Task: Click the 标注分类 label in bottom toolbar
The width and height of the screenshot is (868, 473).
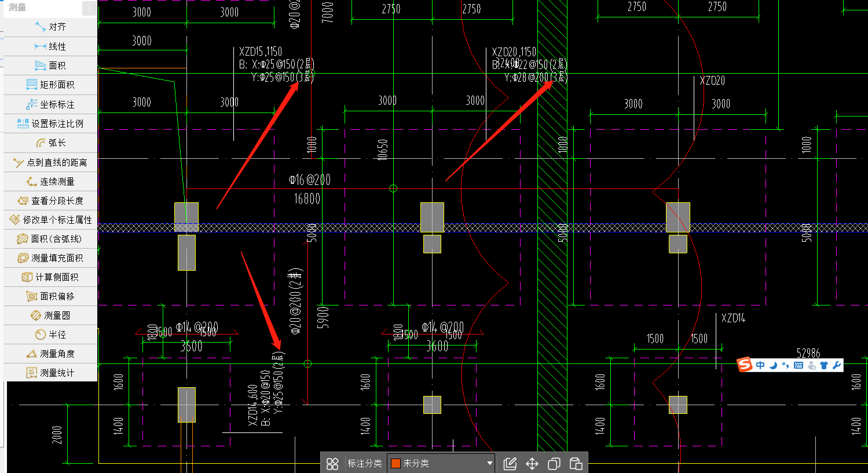Action: tap(365, 464)
